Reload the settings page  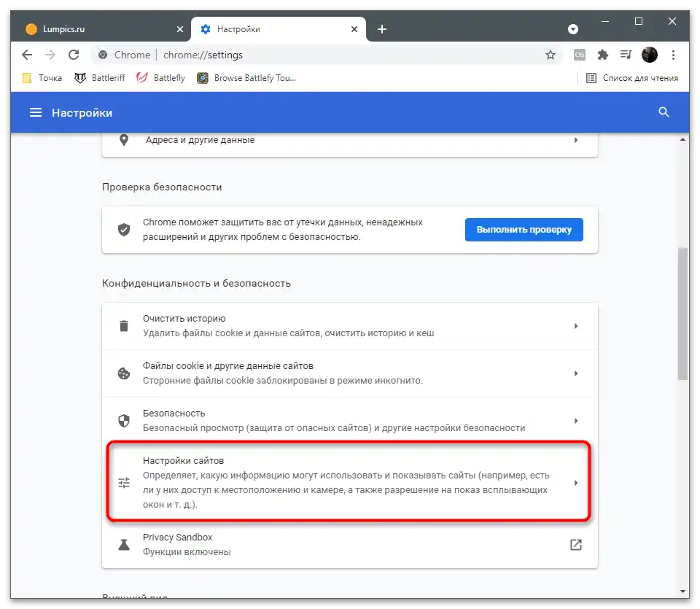coord(74,55)
